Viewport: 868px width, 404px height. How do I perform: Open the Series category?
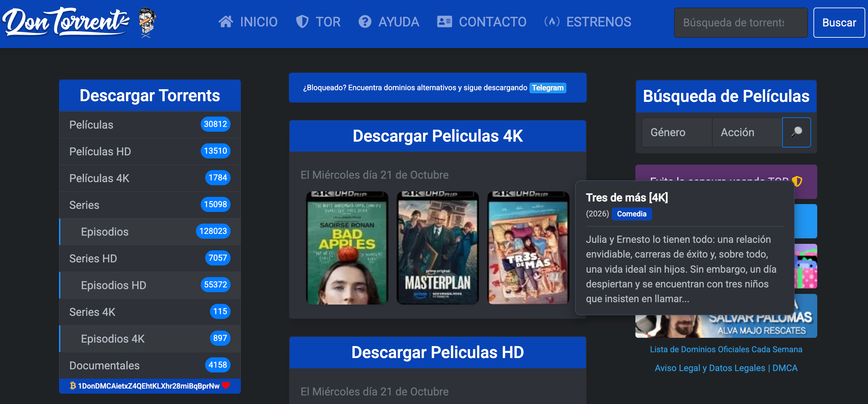tap(150, 205)
